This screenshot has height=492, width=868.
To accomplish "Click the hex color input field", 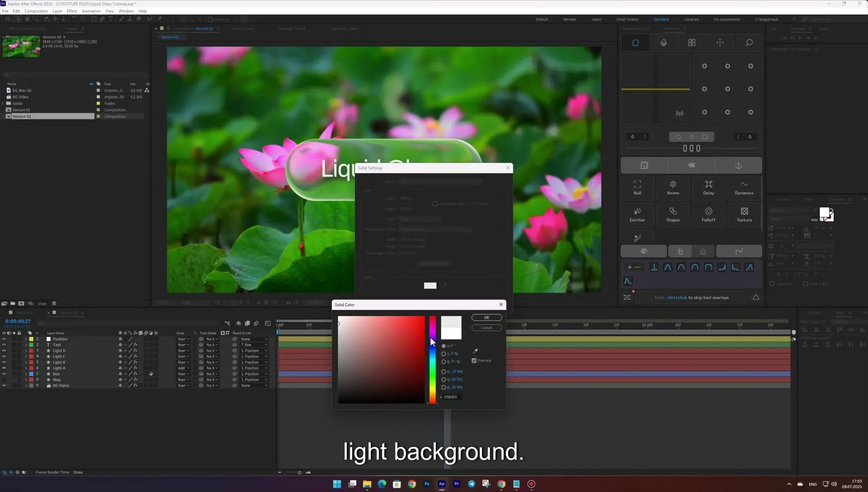I will (x=452, y=397).
